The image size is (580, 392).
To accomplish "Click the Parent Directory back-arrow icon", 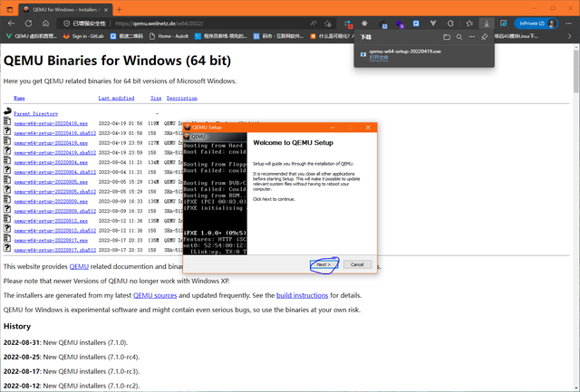I will [x=7, y=111].
